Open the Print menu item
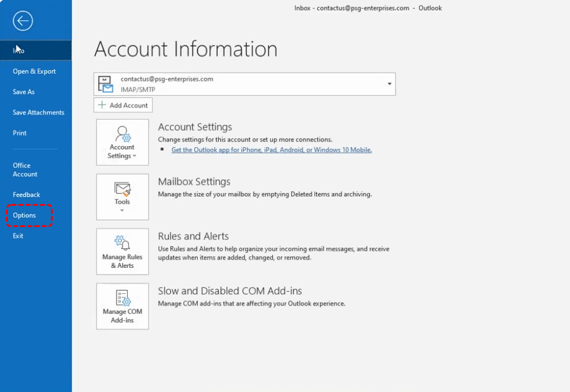Screen dimensions: 570x392 (x=20, y=133)
